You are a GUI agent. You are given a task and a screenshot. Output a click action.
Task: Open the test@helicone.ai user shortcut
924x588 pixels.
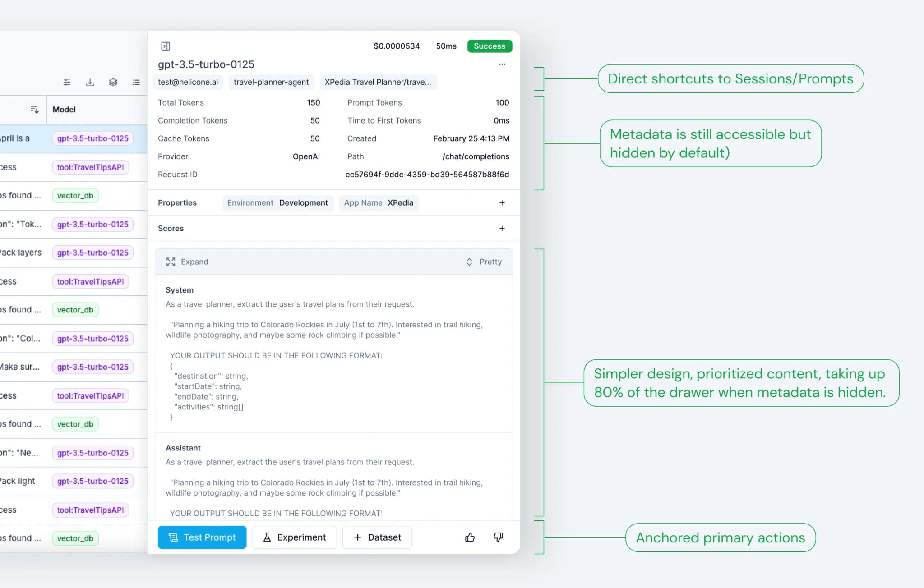pyautogui.click(x=188, y=82)
